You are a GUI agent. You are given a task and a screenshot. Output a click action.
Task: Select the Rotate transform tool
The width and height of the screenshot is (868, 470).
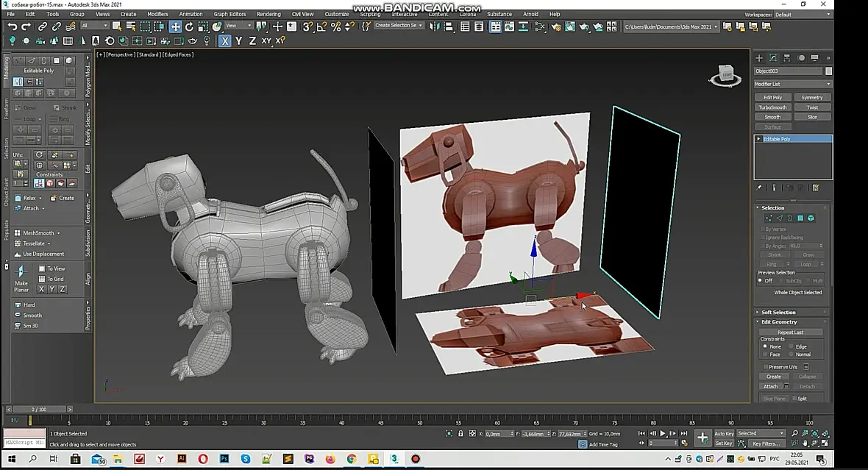(189, 26)
